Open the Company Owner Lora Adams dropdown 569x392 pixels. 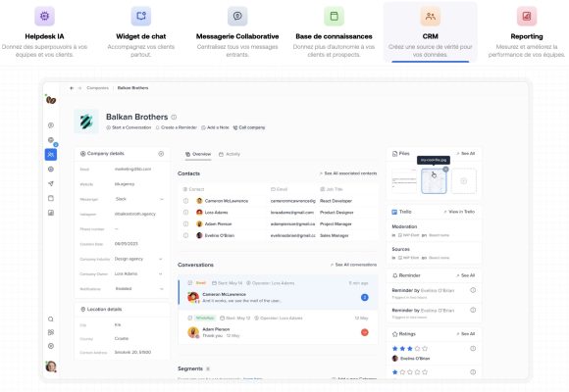pyautogui.click(x=138, y=273)
